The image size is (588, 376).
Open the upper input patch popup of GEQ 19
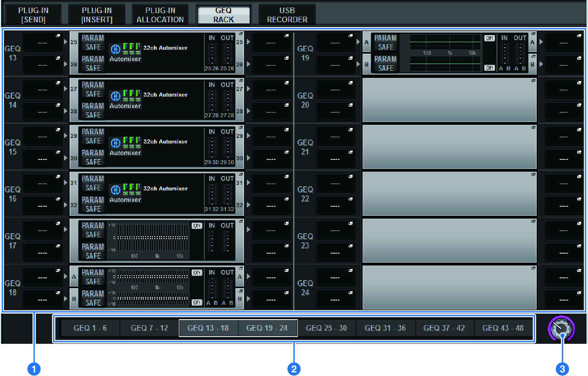click(x=335, y=42)
